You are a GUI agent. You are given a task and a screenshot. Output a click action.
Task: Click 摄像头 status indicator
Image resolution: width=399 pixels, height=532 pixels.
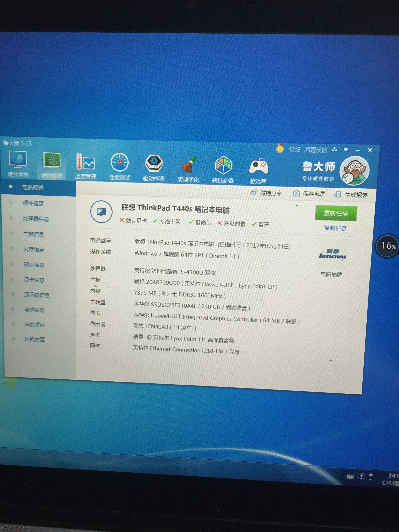[200, 222]
